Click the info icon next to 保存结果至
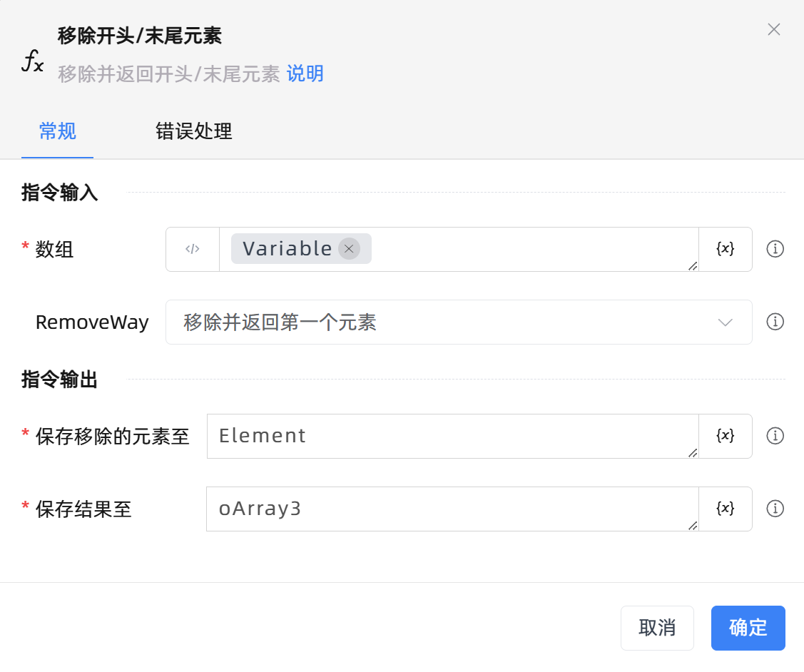The width and height of the screenshot is (804, 672). tap(775, 509)
